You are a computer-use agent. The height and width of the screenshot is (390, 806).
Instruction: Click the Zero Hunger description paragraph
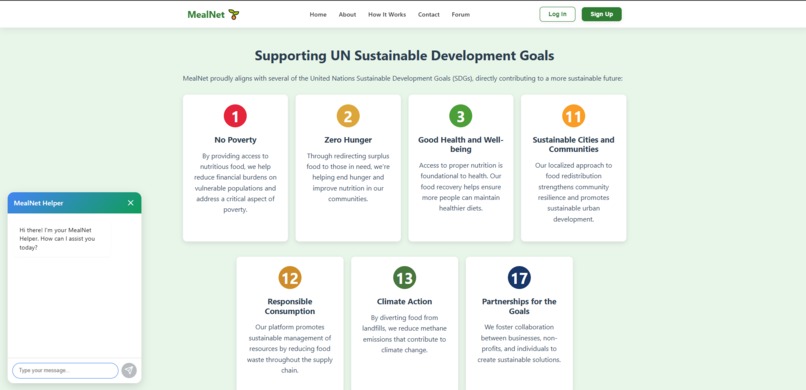pos(348,177)
